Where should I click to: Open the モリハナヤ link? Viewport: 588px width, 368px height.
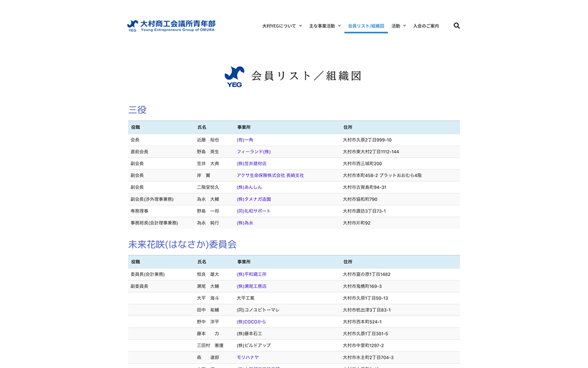click(247, 358)
